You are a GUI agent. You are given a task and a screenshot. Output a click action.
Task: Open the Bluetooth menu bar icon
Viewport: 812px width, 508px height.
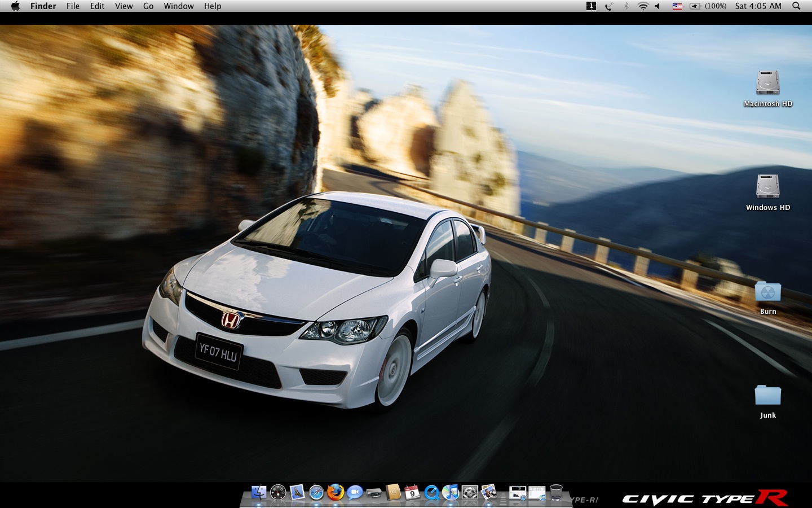click(x=626, y=6)
